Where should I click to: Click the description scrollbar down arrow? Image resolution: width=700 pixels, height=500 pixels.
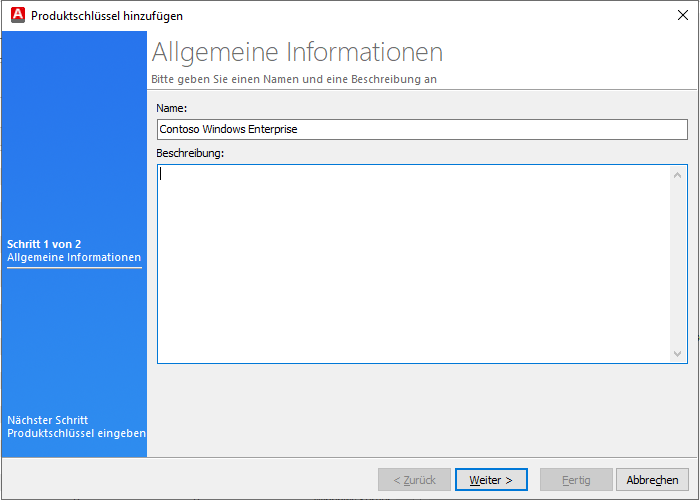click(x=677, y=354)
